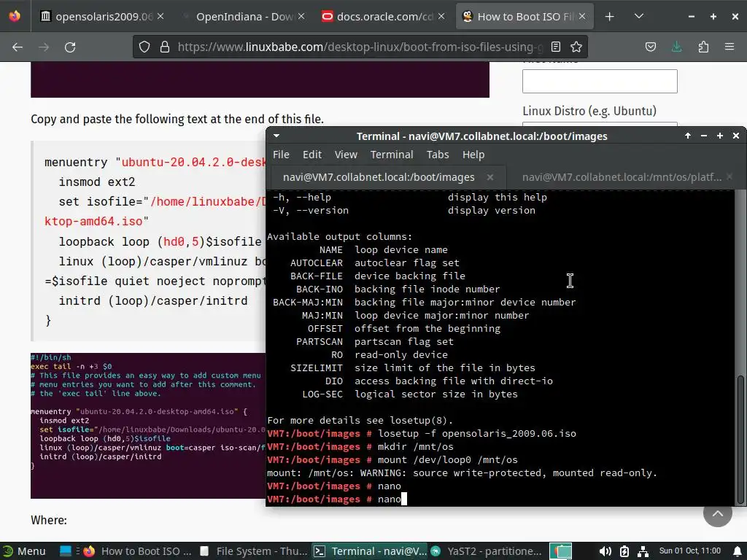Click the terminal keep-above up-arrow icon
This screenshot has height=560, width=747.
(x=687, y=136)
